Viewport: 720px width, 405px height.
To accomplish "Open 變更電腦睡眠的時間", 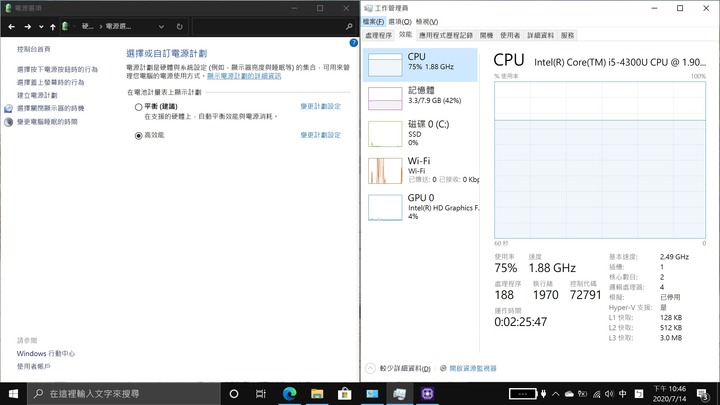I will tap(47, 122).
